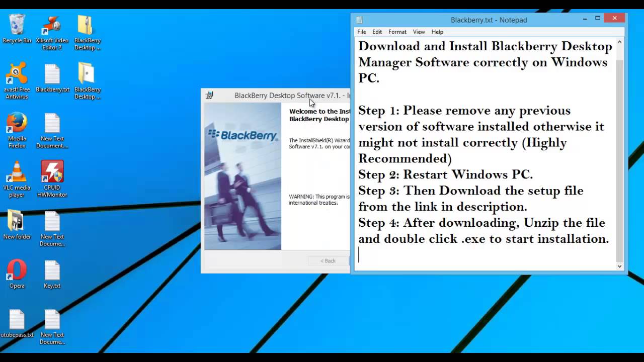Maximize the Notepad window
The image size is (644, 362).
pos(598,19)
